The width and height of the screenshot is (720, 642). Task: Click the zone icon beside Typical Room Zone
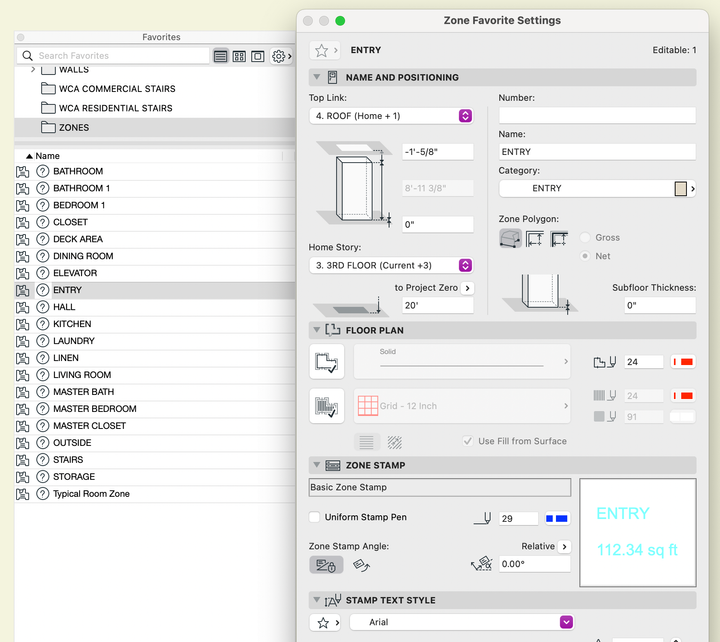pos(22,494)
